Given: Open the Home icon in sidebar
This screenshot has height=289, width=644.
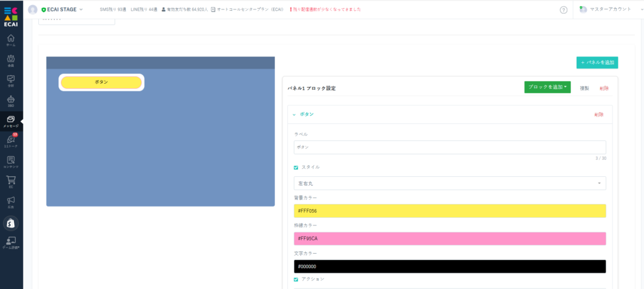Looking at the screenshot, I should point(11,40).
